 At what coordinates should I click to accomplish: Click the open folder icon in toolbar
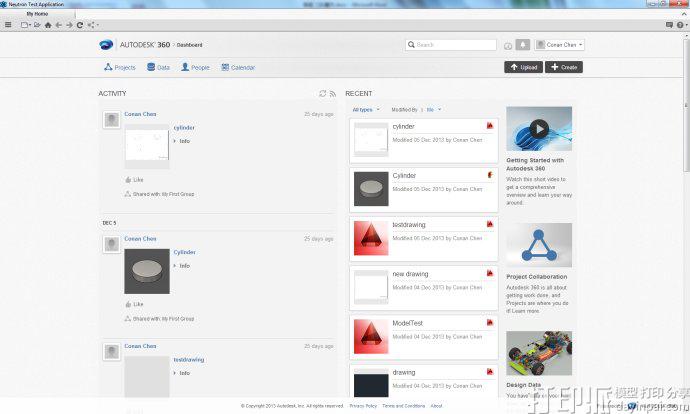37,25
